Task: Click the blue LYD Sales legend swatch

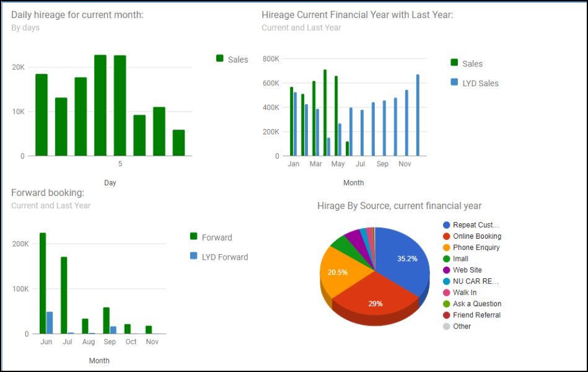Action: 454,82
